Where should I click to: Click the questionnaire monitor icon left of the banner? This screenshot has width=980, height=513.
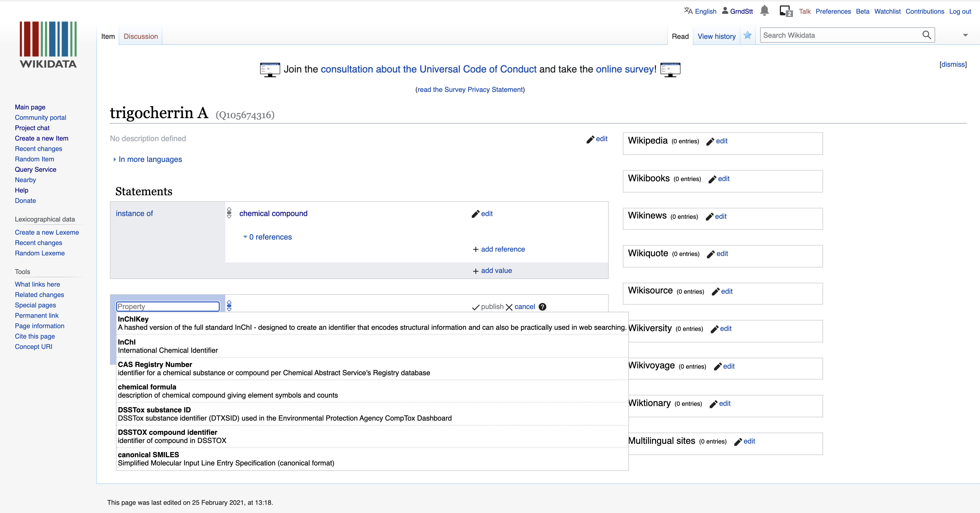[x=270, y=70]
